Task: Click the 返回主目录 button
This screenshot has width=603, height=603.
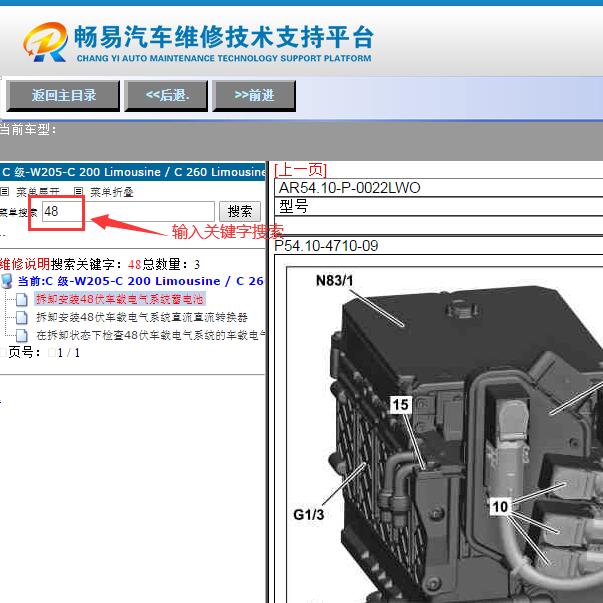Action: click(x=63, y=95)
